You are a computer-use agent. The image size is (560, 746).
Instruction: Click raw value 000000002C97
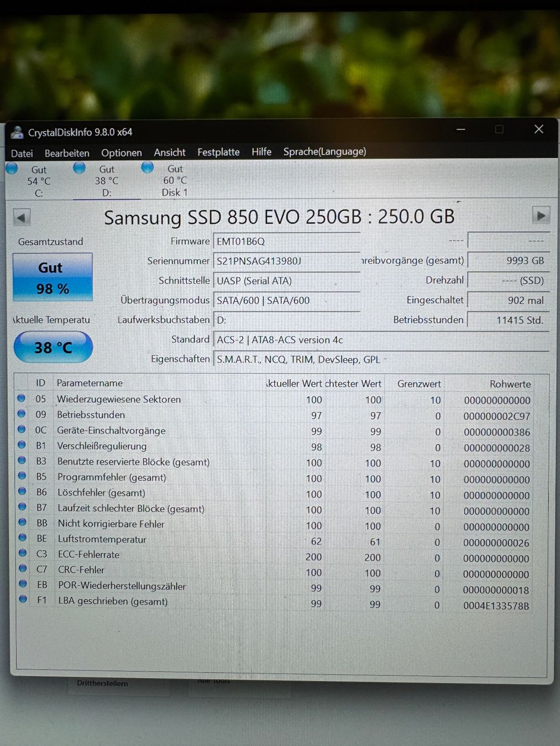click(x=496, y=416)
